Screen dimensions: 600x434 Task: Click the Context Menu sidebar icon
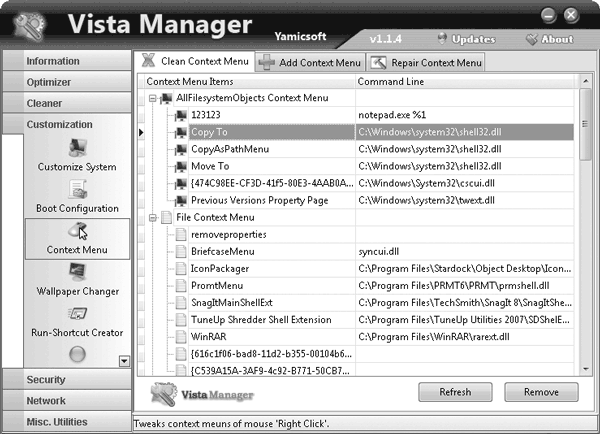(x=77, y=232)
